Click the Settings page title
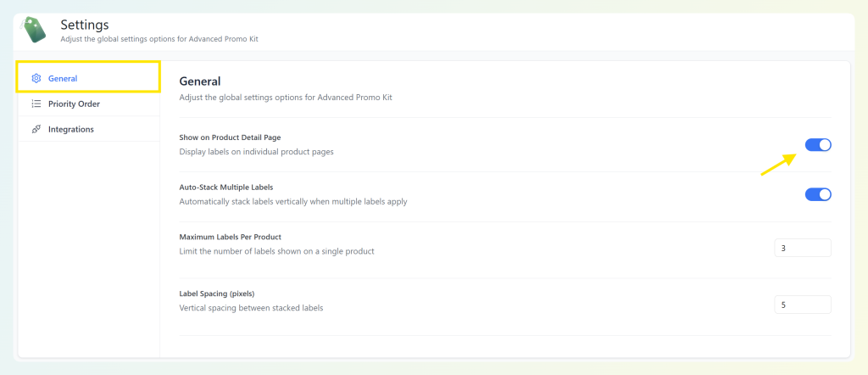 click(x=85, y=25)
